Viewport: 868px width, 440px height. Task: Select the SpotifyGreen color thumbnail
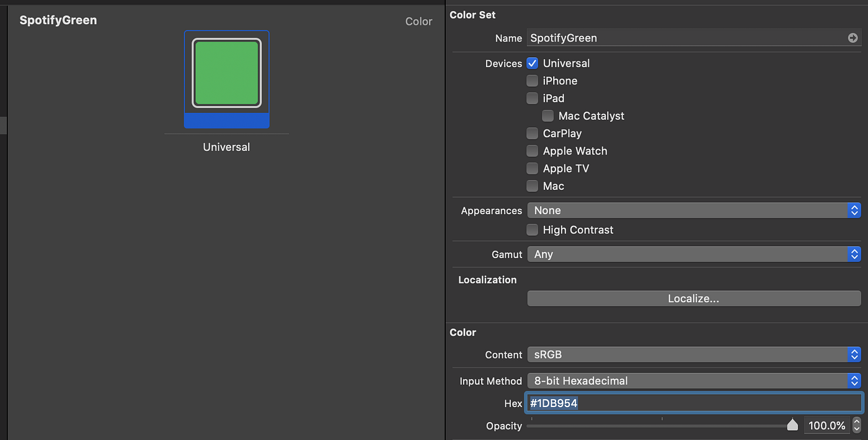(226, 73)
